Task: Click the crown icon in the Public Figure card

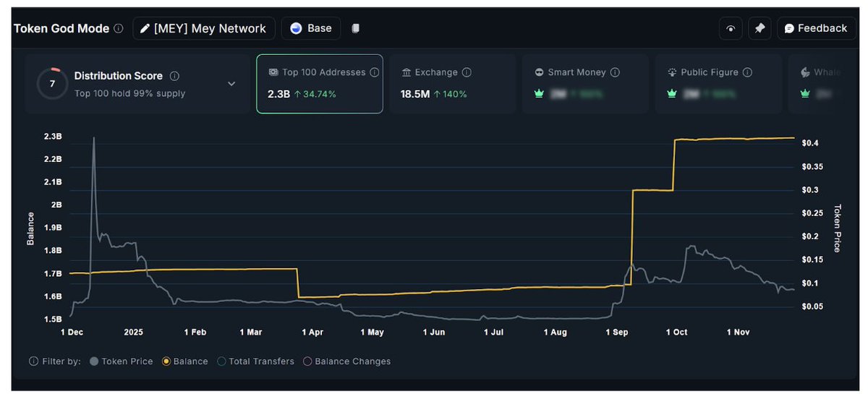Action: pyautogui.click(x=673, y=94)
